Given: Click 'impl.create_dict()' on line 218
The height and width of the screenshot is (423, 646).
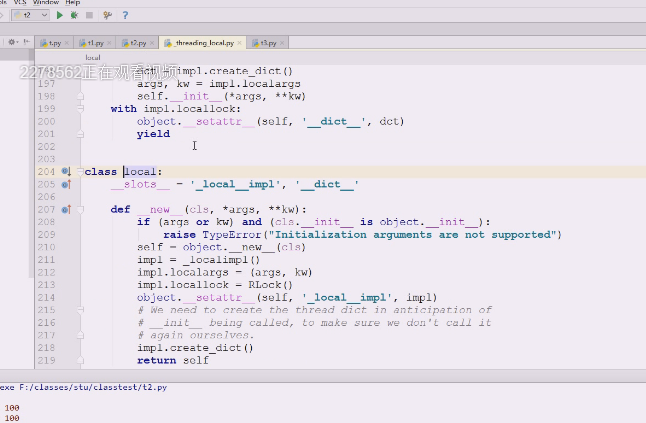Looking at the screenshot, I should pos(195,348).
